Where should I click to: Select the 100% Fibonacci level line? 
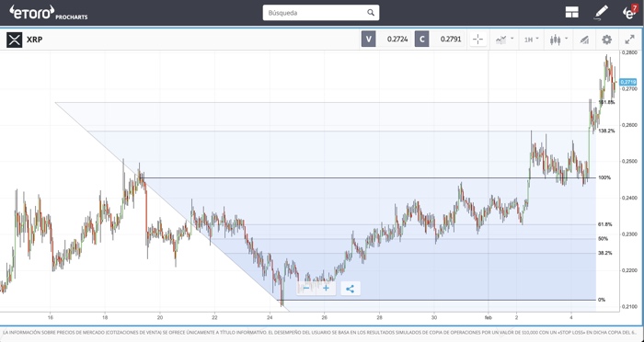370,177
